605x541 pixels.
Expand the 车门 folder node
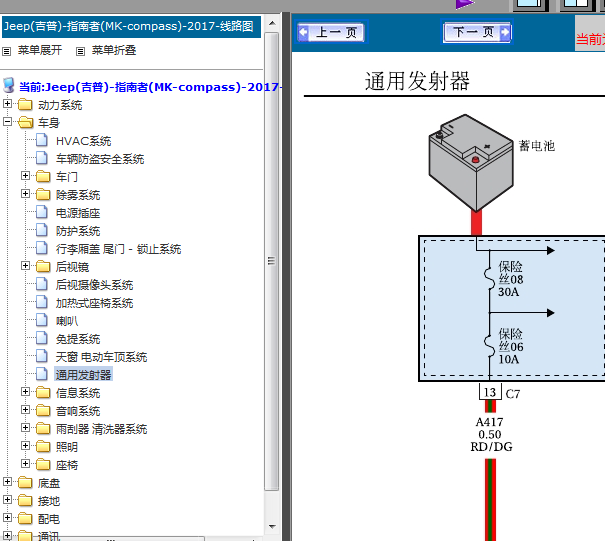[x=25, y=176]
